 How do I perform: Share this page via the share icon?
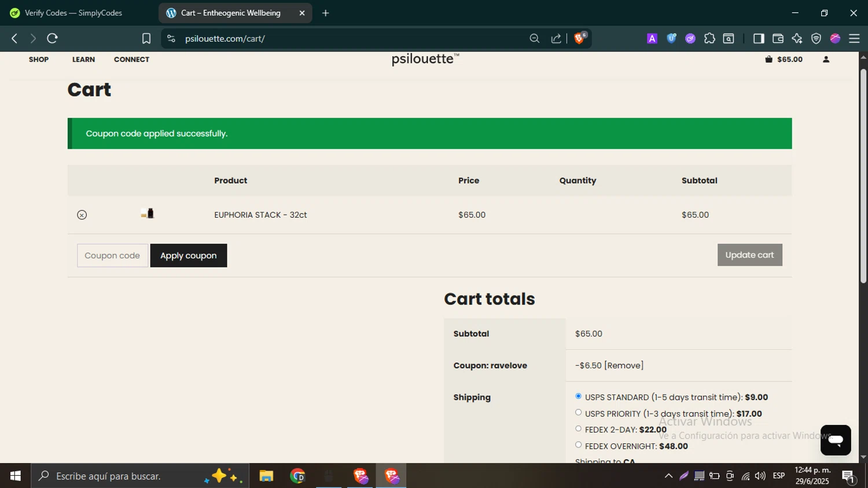point(556,39)
